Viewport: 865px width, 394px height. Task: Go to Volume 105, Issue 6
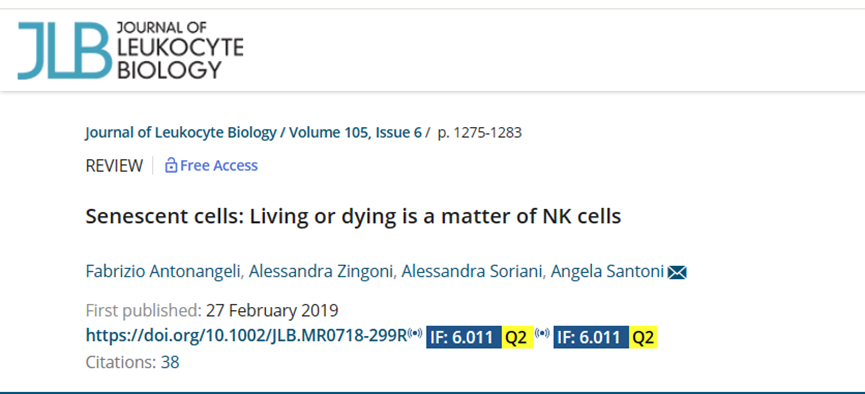coord(355,133)
